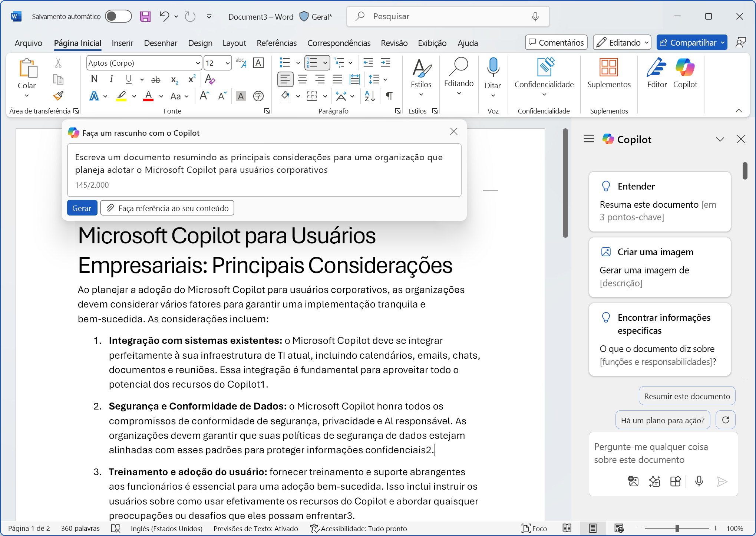Click the spelling check icon in the status bar
The height and width of the screenshot is (536, 756).
click(116, 528)
